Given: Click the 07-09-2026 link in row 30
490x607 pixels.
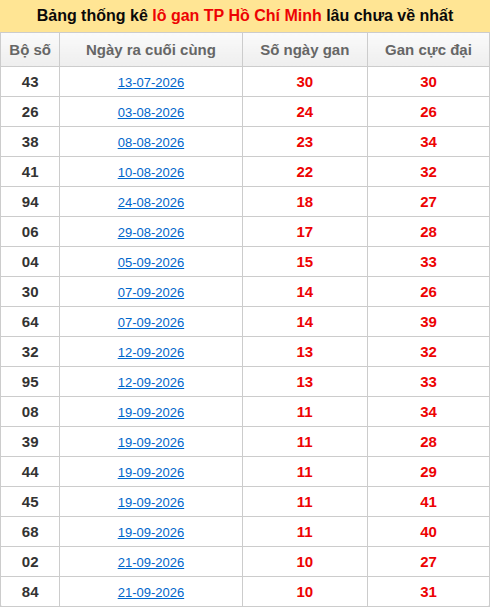Looking at the screenshot, I should click(151, 293).
